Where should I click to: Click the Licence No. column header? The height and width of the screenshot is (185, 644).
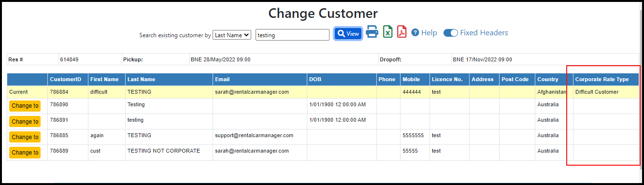click(x=447, y=79)
